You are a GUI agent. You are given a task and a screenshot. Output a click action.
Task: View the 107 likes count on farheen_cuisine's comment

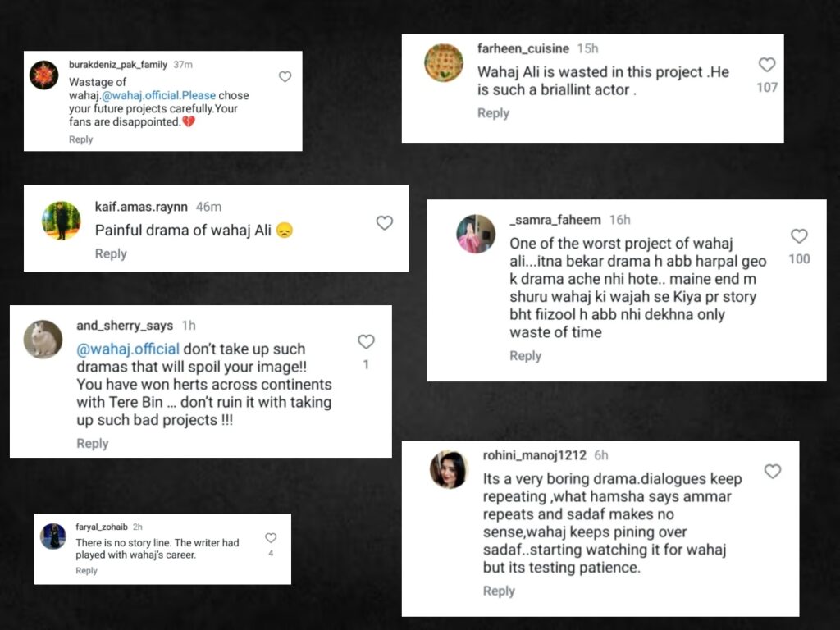tap(767, 88)
